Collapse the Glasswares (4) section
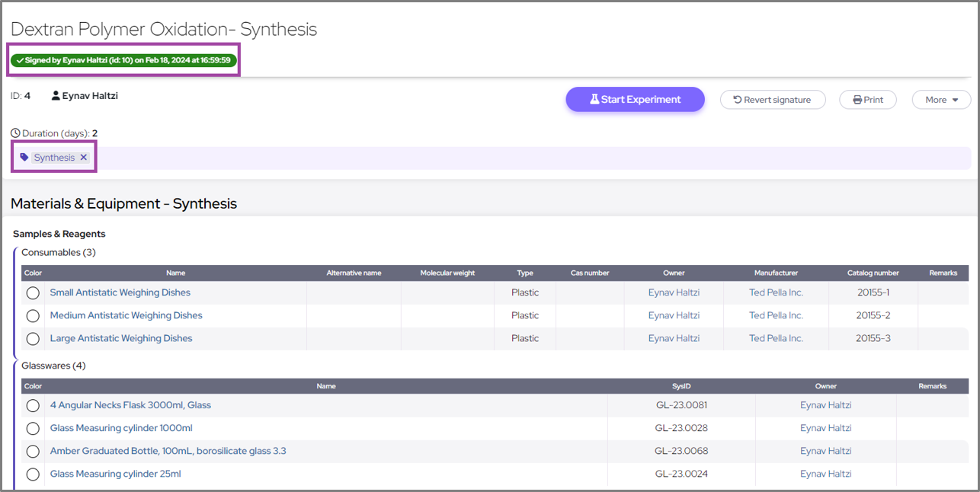This screenshot has width=980, height=492. pyautogui.click(x=53, y=366)
